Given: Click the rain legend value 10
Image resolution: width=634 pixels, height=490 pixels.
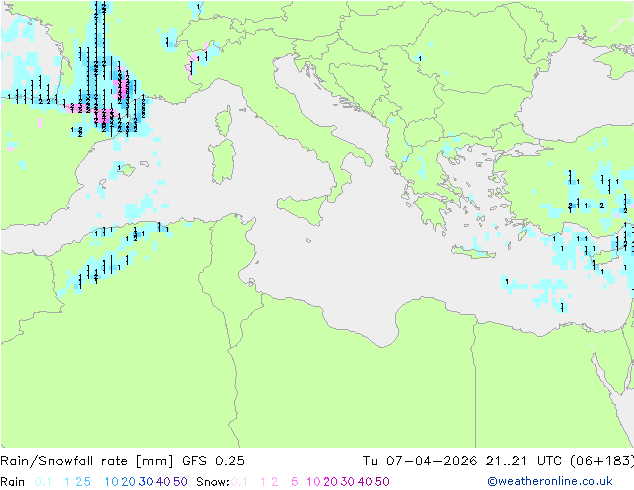Looking at the screenshot, I should coord(112,482).
